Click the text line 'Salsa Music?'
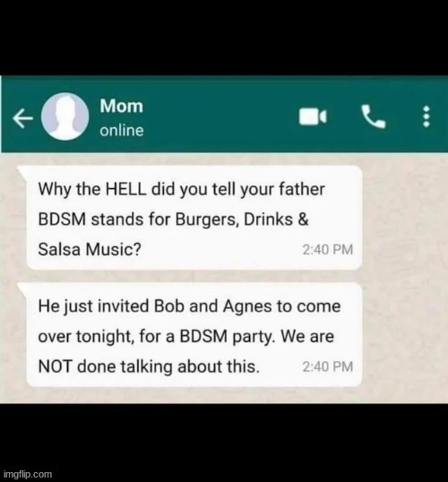Screen dimensions: 448x482 [90, 249]
